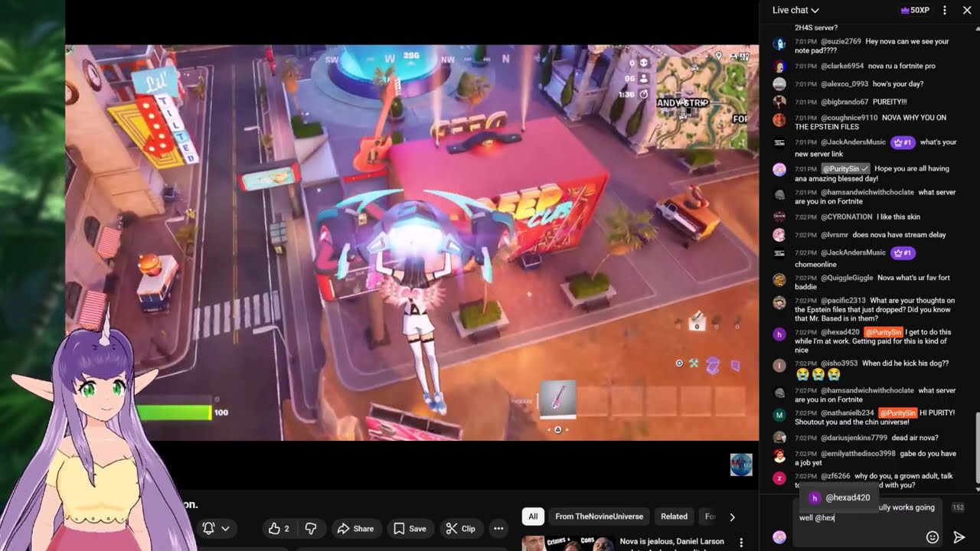Open @emilyatthedisco3998's profile avatar

pos(779,456)
